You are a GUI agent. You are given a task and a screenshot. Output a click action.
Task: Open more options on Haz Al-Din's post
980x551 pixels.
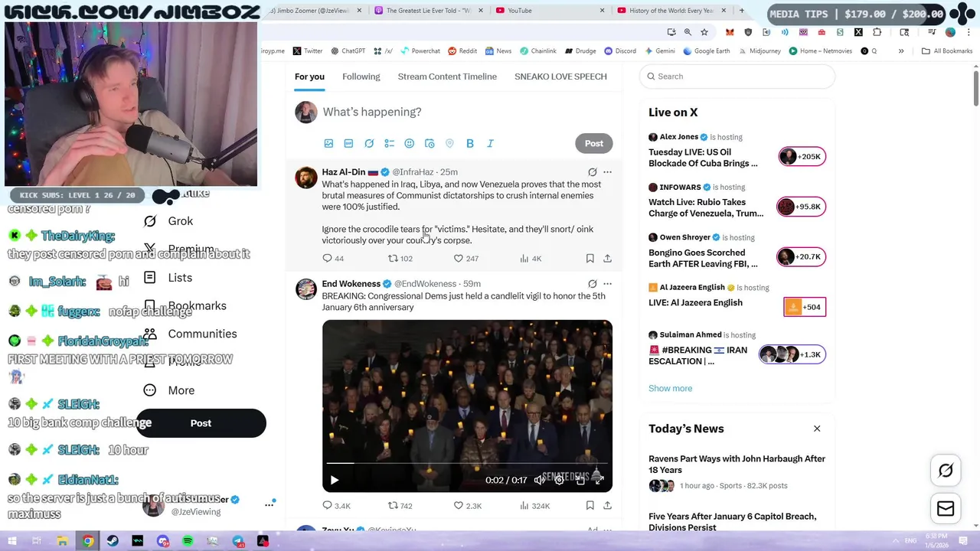point(607,172)
